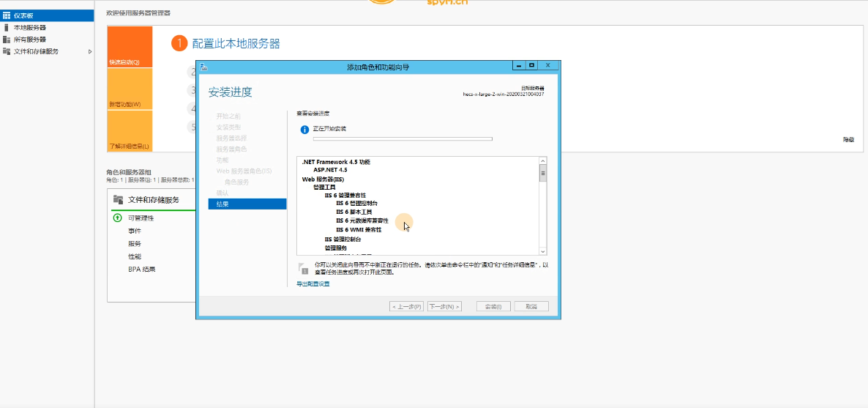This screenshot has height=408, width=868.
Task: Select the 功能 wizard step
Action: pos(222,160)
